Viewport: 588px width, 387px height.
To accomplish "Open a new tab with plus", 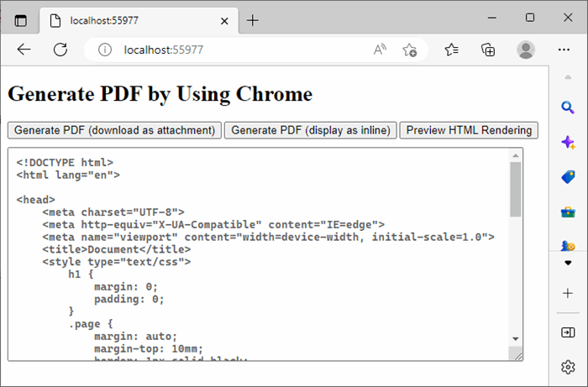I will (x=253, y=20).
